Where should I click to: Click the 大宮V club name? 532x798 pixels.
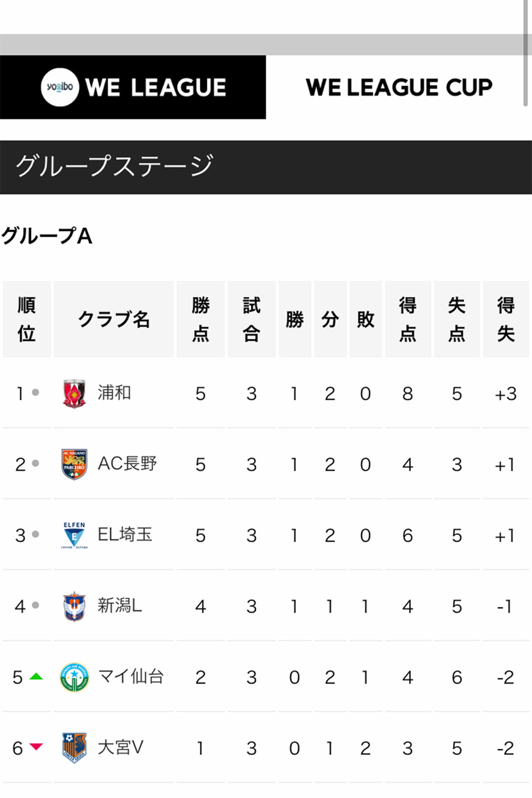point(121,747)
